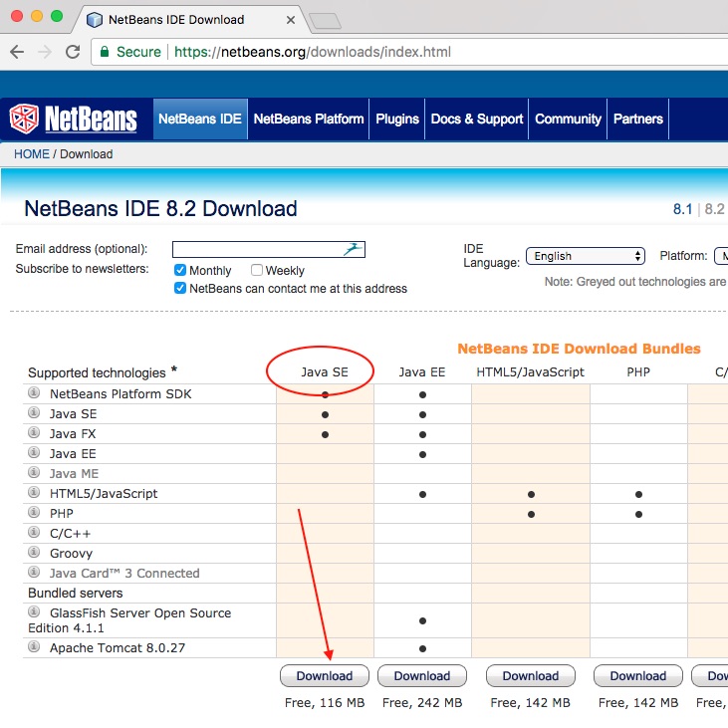Click the HTML5/JavaScript column header
Screen dimensions: 728x728
click(530, 372)
